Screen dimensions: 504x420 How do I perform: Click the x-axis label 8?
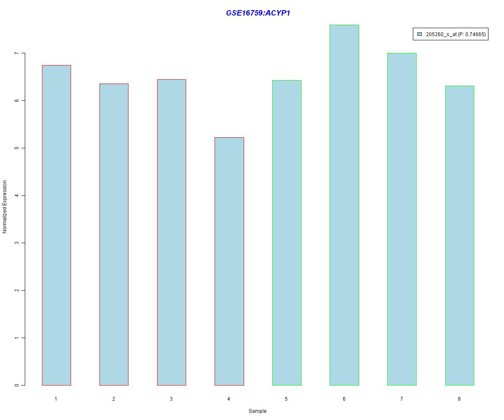click(459, 399)
